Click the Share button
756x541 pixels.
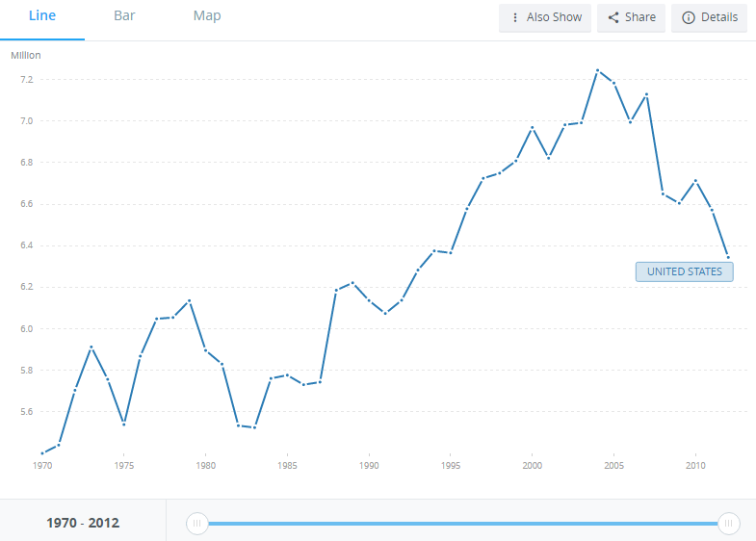[631, 18]
